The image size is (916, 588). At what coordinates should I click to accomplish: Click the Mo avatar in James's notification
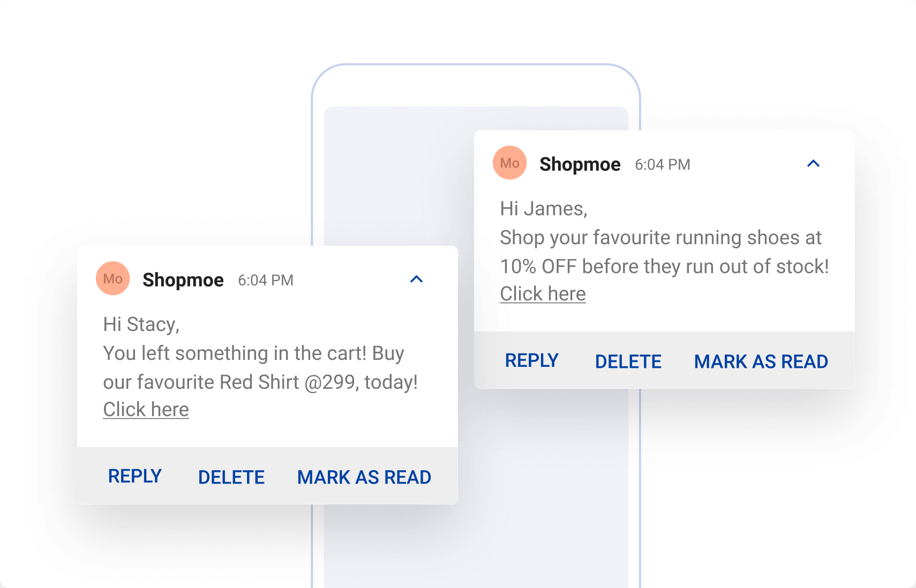[x=509, y=163]
